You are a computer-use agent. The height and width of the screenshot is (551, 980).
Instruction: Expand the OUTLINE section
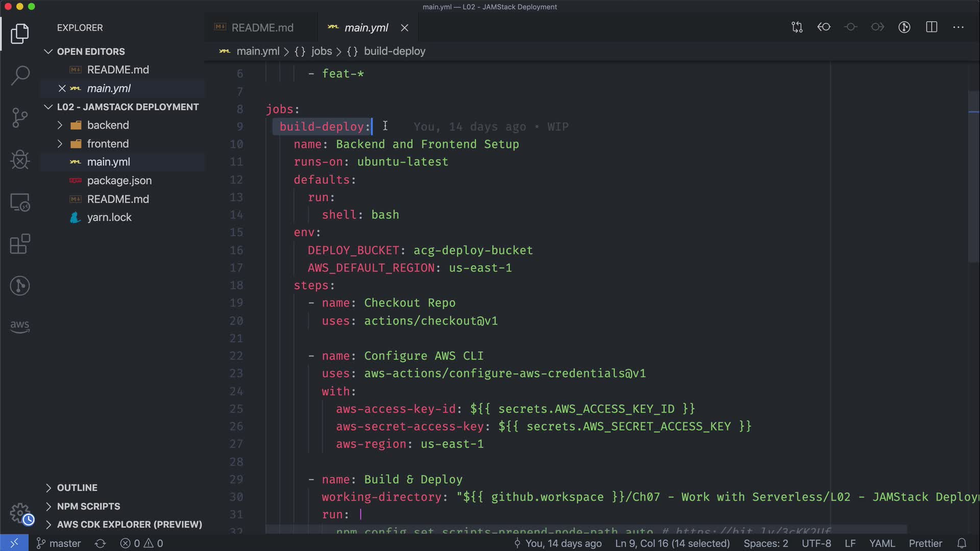77,488
